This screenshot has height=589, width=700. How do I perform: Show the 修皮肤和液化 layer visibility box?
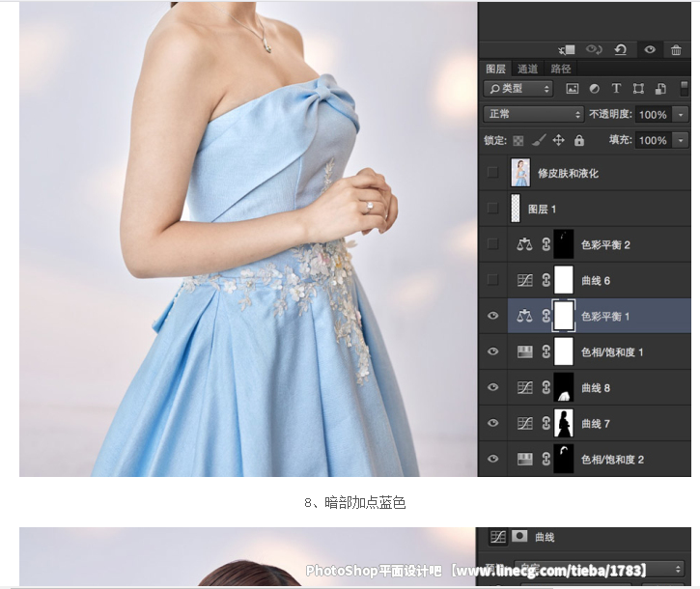point(492,173)
